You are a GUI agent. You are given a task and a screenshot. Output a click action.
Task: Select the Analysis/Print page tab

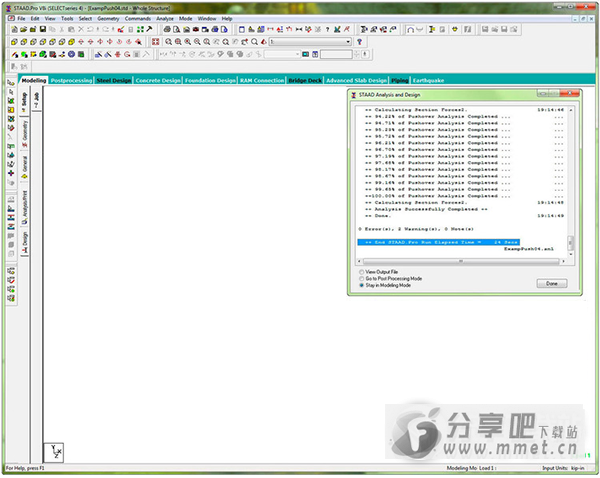coord(24,207)
